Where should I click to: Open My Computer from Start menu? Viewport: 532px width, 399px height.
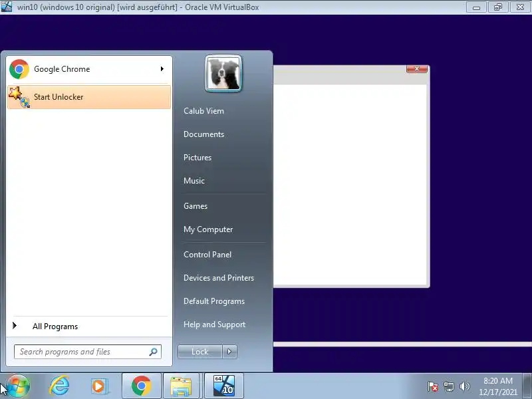tap(208, 229)
